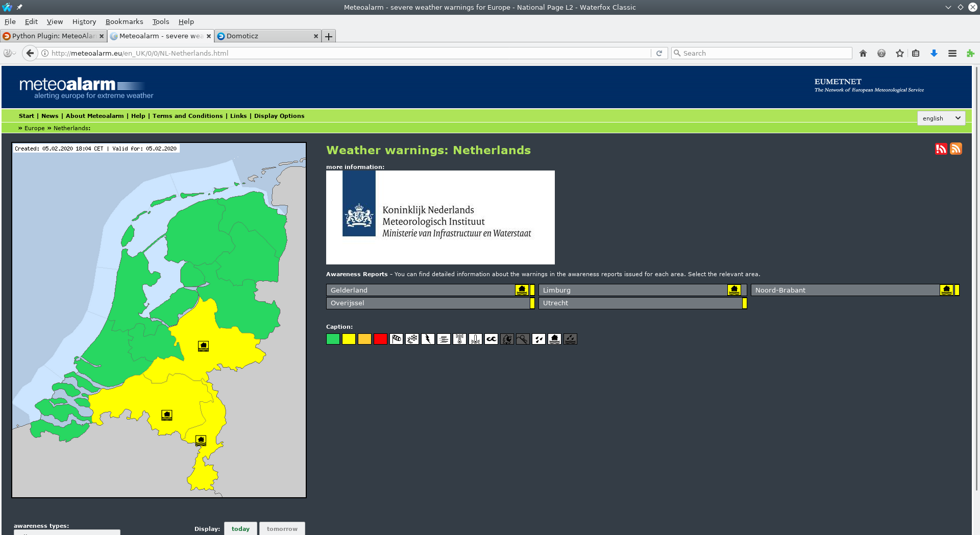Open the View menu
The image size is (980, 535).
55,21
